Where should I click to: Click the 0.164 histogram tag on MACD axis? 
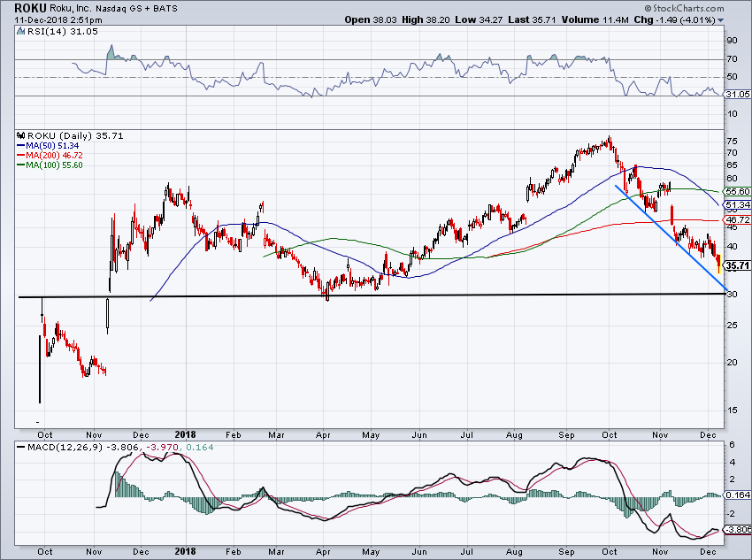739,495
